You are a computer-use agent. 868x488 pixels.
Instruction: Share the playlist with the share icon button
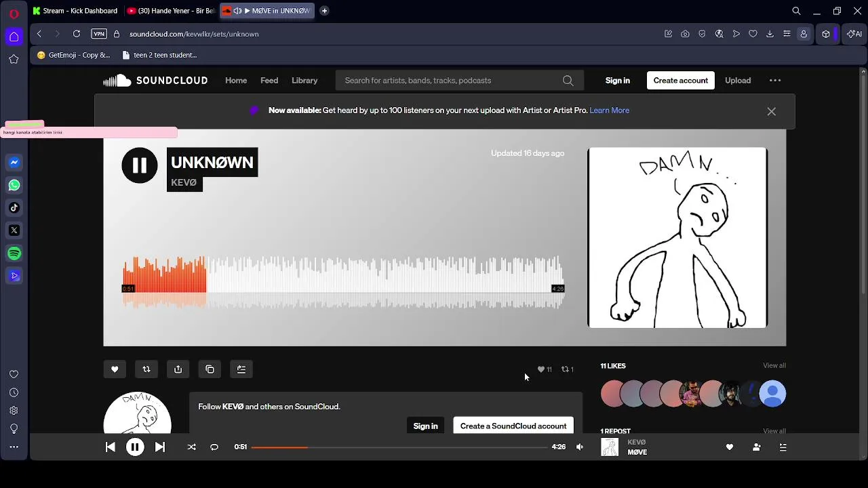point(178,369)
